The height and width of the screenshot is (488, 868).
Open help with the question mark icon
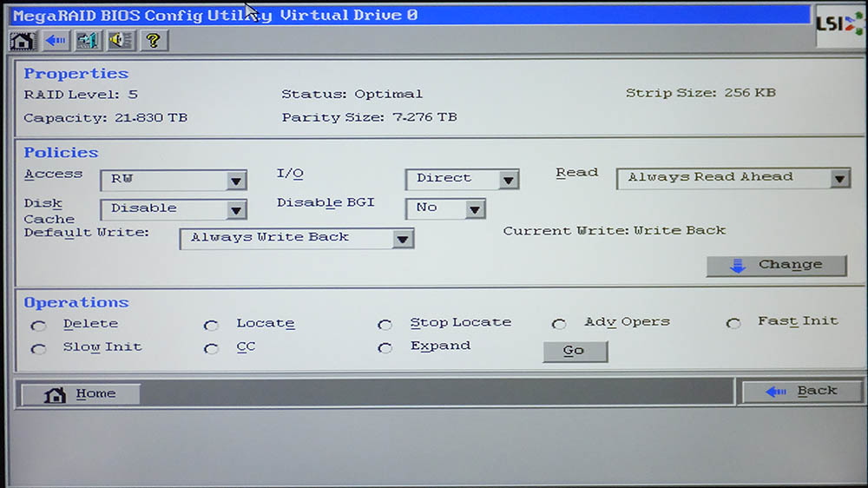154,40
